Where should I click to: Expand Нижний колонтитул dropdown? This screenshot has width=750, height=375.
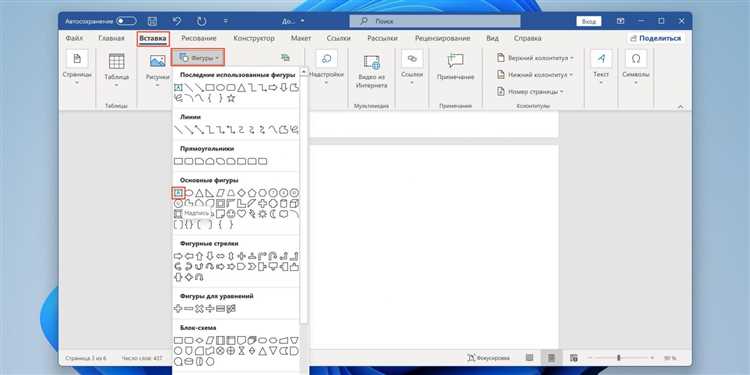(x=535, y=75)
